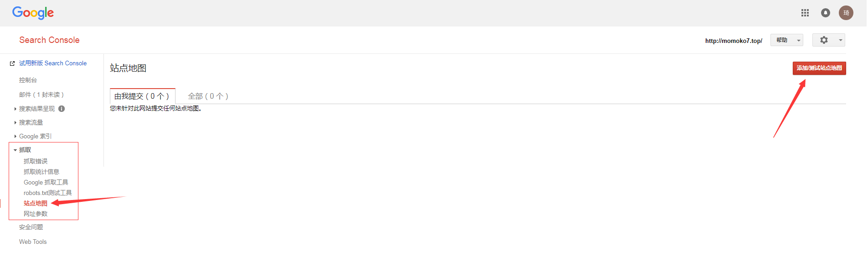Open the settings gear menu
This screenshot has width=868, height=258.
point(829,40)
